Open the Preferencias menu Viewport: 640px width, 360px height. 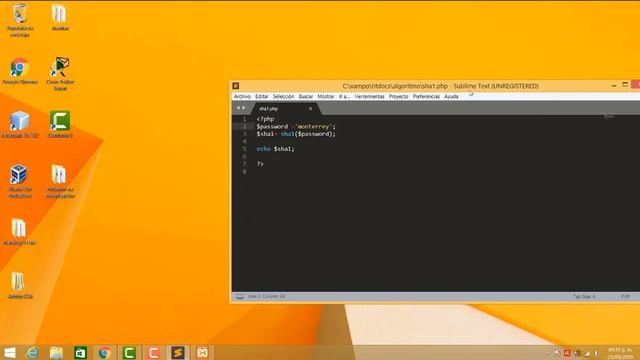(x=426, y=97)
